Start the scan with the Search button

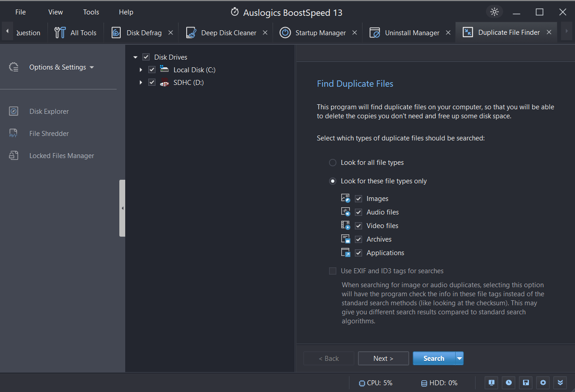(x=434, y=359)
